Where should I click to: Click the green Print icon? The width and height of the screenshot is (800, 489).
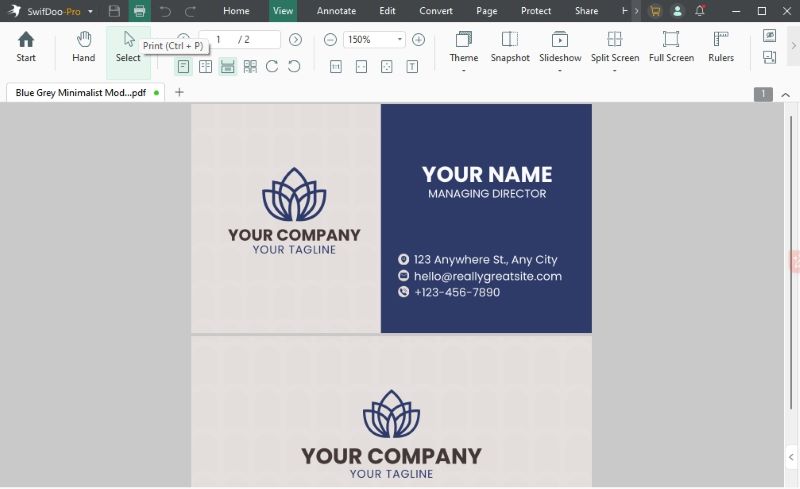point(139,11)
